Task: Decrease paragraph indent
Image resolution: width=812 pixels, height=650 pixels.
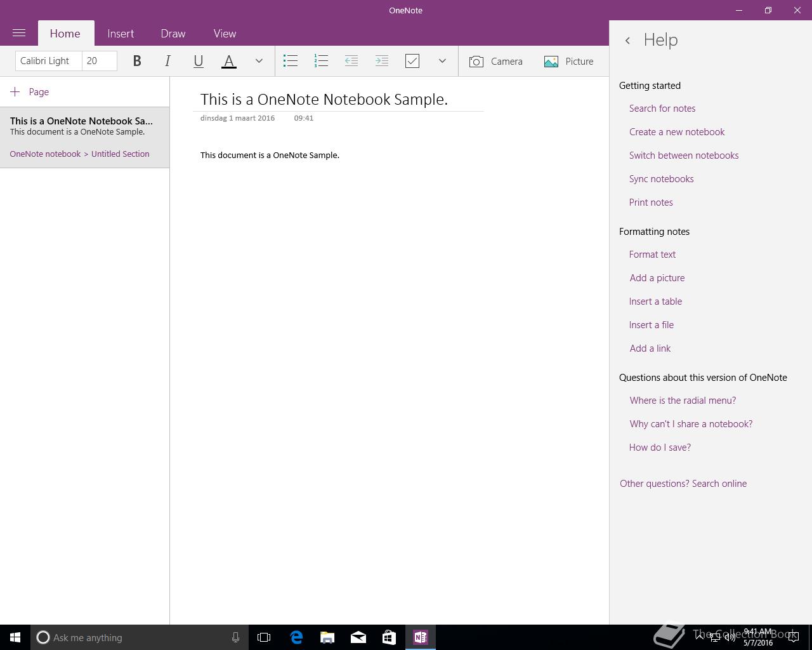Action: (351, 61)
